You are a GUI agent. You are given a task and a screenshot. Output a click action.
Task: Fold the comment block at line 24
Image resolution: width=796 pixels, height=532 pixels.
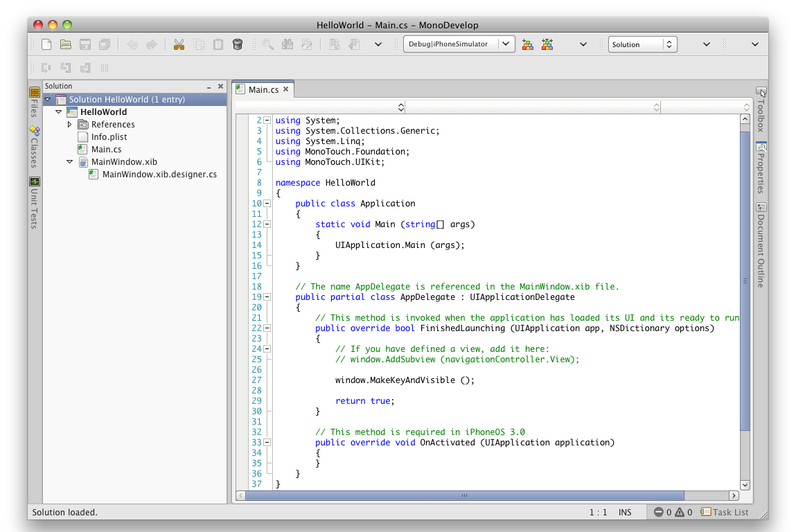click(x=267, y=349)
